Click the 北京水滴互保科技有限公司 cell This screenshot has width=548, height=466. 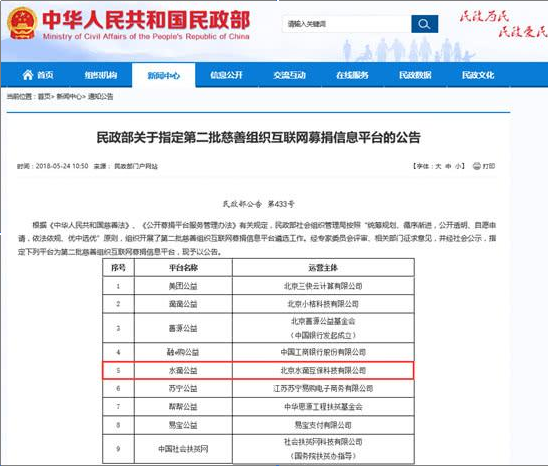323,370
